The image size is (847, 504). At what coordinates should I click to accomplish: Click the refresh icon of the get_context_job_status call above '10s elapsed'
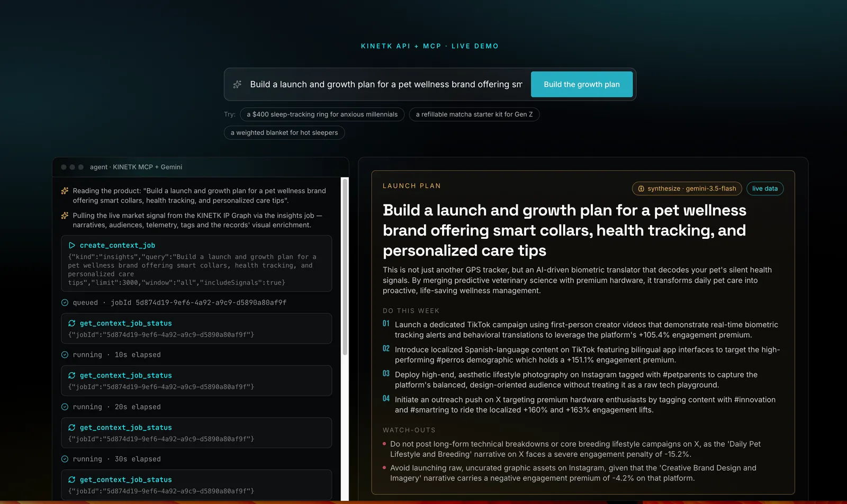72,323
